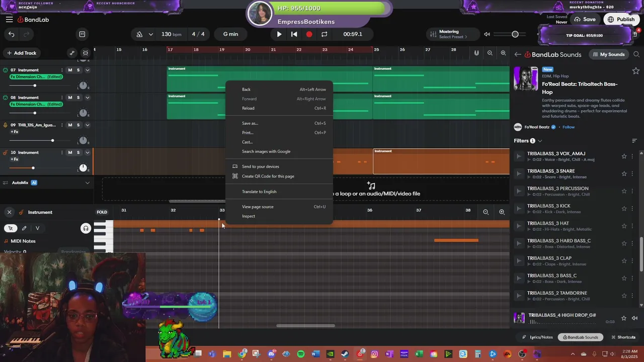The image size is (644, 362).
Task: Click the redo arrow icon
Action: (27, 34)
